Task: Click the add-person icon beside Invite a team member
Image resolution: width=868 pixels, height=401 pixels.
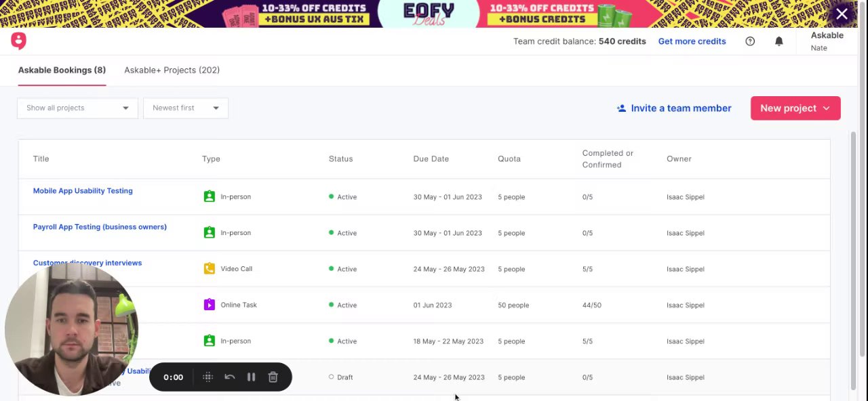Action: tap(621, 108)
